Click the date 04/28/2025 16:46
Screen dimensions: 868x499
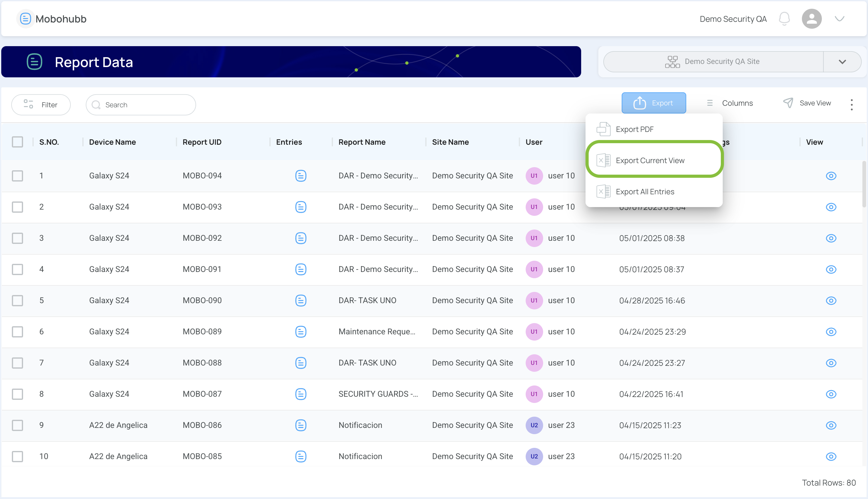652,301
